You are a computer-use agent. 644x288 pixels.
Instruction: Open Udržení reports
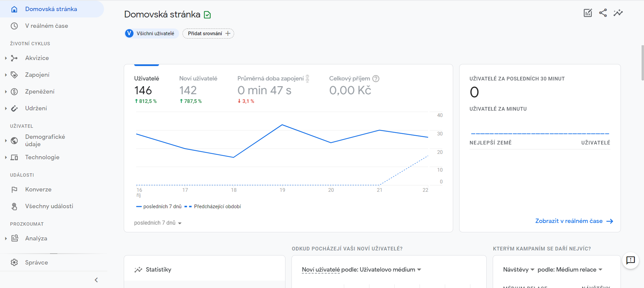[x=36, y=108]
